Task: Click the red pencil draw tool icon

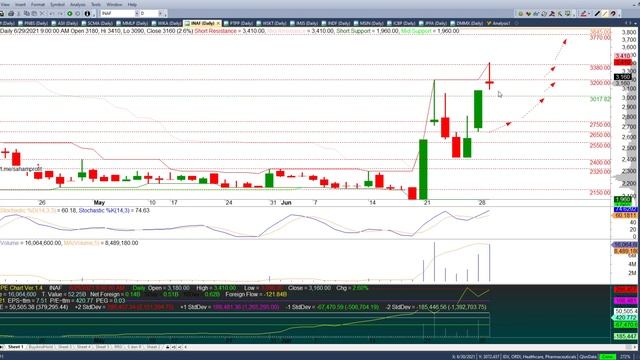Action: [584, 14]
